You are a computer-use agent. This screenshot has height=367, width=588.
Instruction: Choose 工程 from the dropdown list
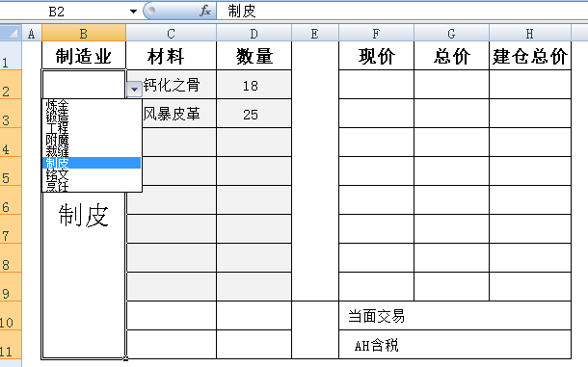tap(92, 128)
